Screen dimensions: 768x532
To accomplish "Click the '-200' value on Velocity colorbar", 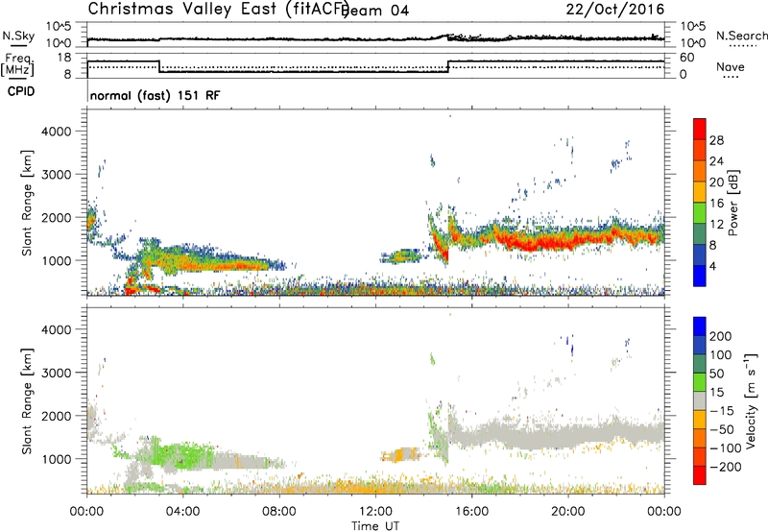I will tap(726, 467).
